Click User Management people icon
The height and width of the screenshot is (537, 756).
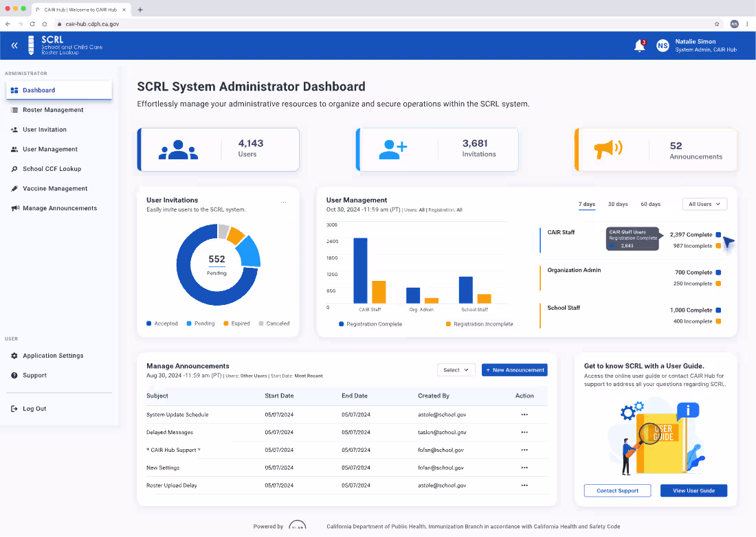14,150
